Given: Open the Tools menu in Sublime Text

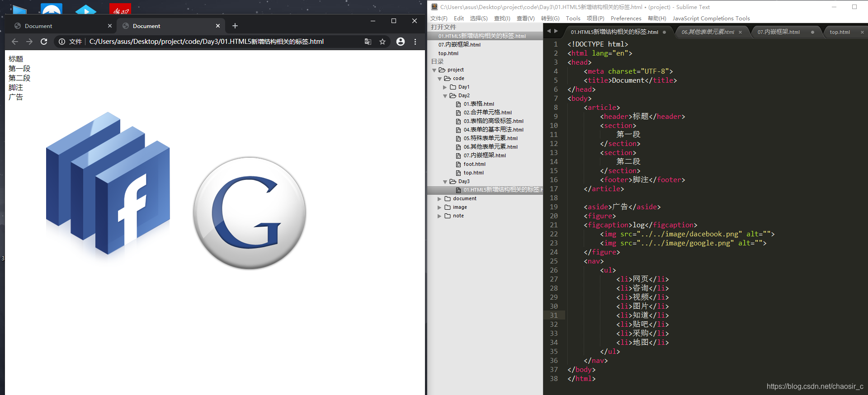Looking at the screenshot, I should pyautogui.click(x=573, y=19).
